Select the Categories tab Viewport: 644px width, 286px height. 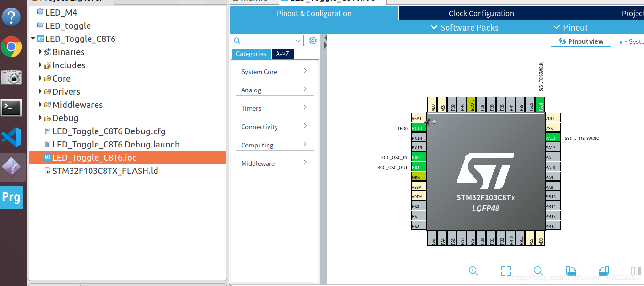251,54
